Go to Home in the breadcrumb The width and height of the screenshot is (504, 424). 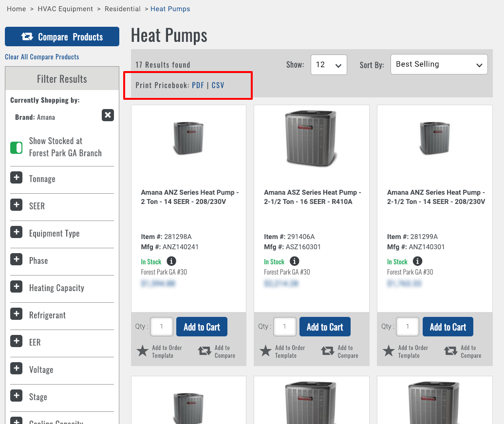(x=17, y=9)
